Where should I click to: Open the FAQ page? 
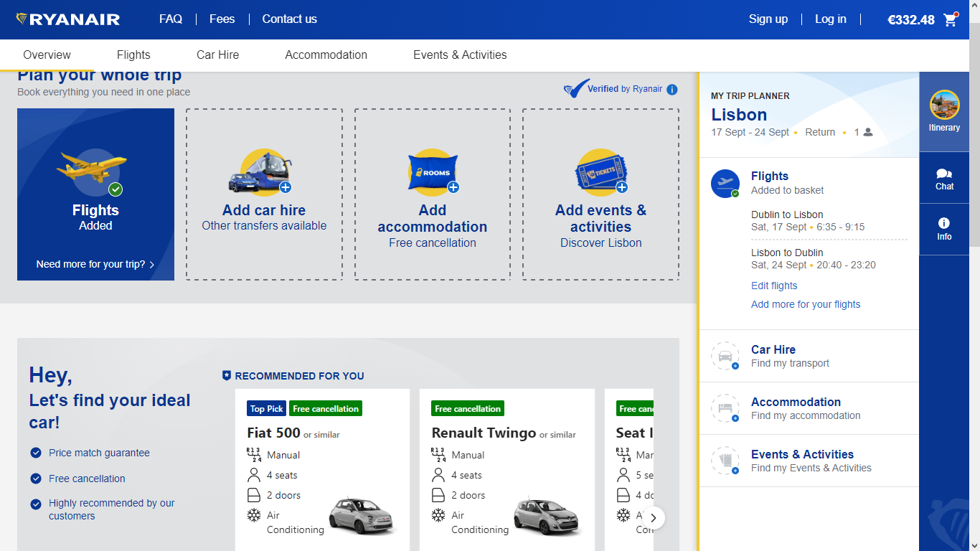(171, 19)
